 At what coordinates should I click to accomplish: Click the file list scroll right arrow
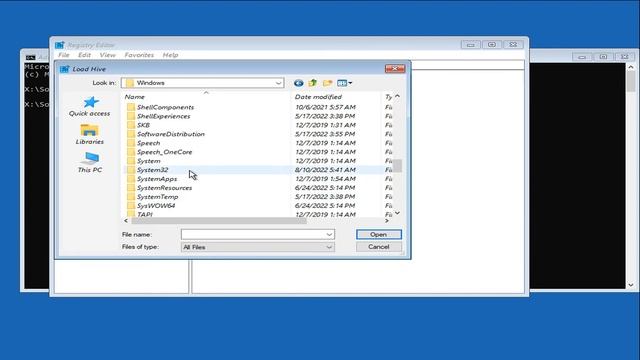tap(387, 221)
